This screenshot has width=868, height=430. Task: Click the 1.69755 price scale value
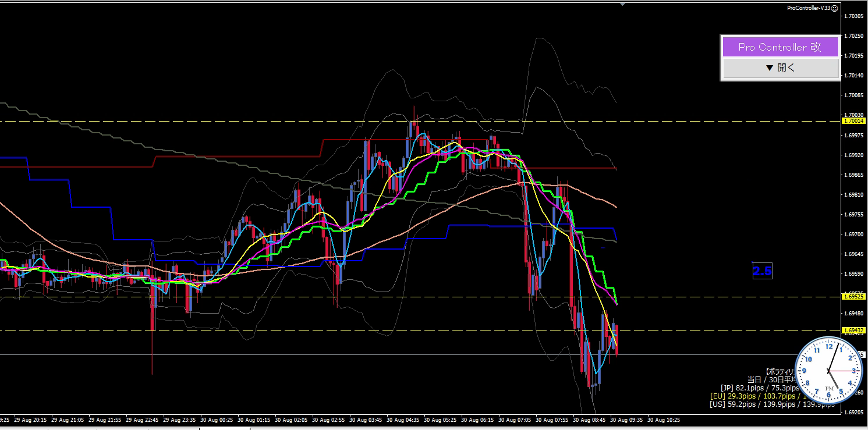coord(853,215)
